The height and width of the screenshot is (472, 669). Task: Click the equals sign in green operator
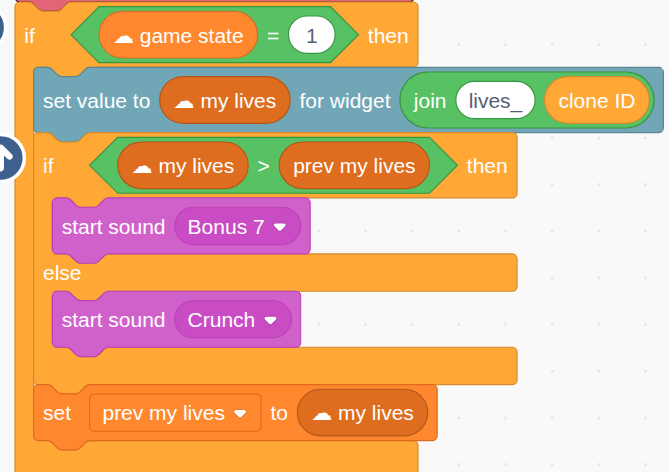click(x=272, y=37)
